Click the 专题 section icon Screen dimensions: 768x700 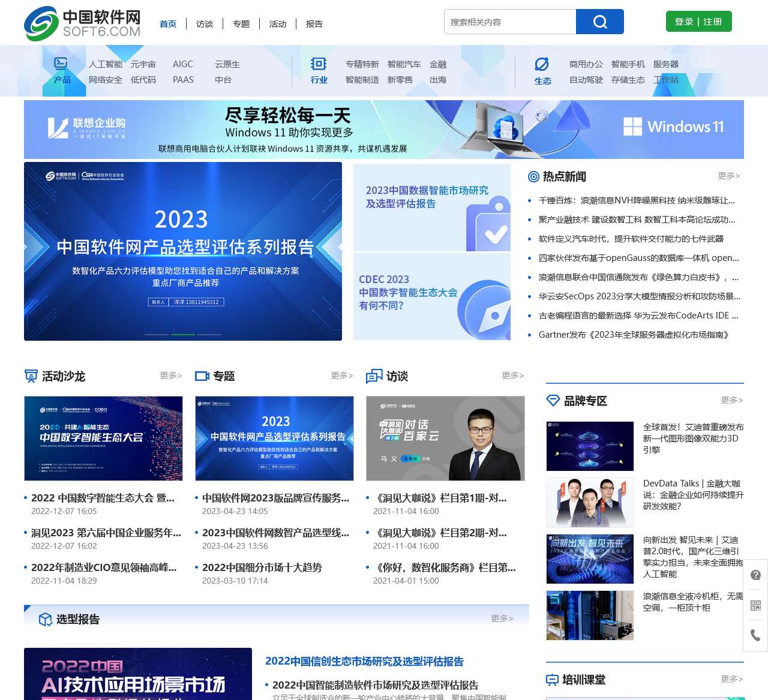click(x=202, y=376)
